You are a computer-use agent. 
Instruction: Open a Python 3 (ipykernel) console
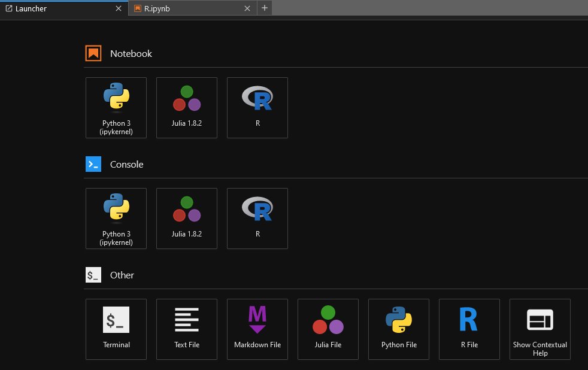116,218
